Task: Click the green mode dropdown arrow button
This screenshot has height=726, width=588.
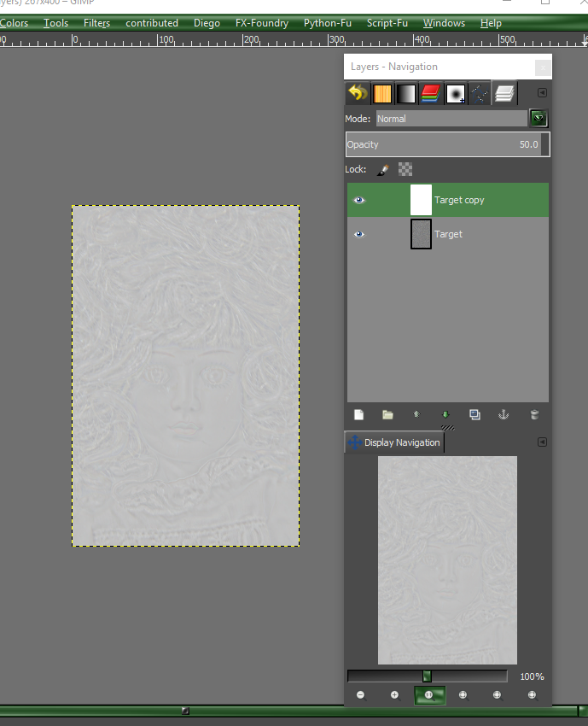Action: [x=539, y=119]
